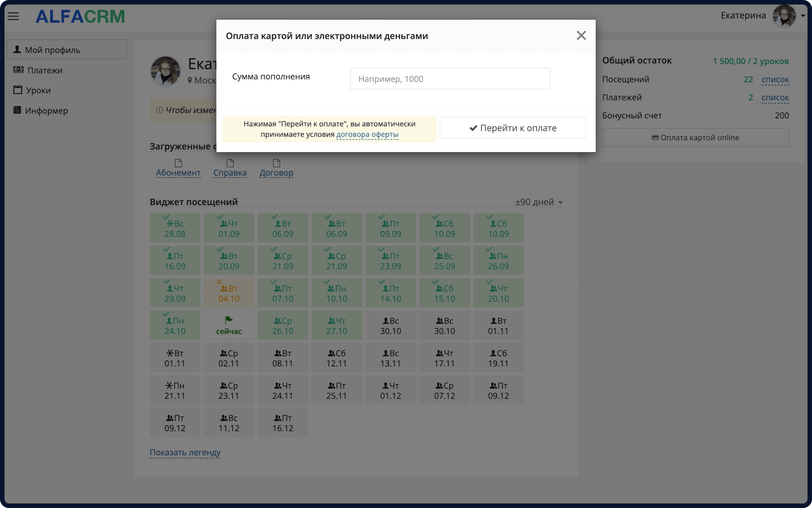Viewport: 812px width, 508px height.
Task: Click the сейчас flag marker cell
Action: [x=229, y=325]
